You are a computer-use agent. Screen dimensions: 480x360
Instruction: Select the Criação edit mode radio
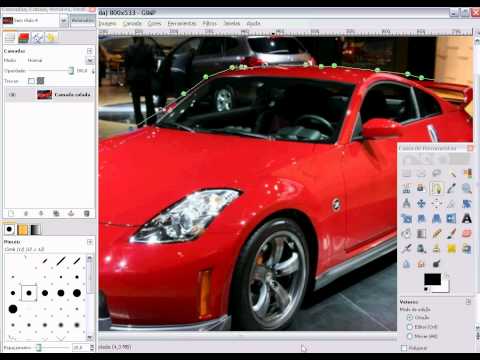click(x=410, y=318)
